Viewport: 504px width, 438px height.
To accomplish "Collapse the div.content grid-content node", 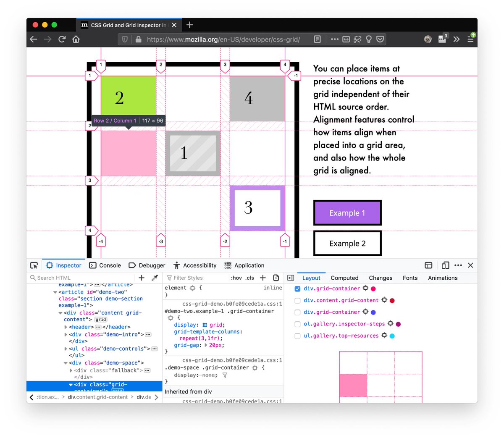I will pyautogui.click(x=60, y=313).
